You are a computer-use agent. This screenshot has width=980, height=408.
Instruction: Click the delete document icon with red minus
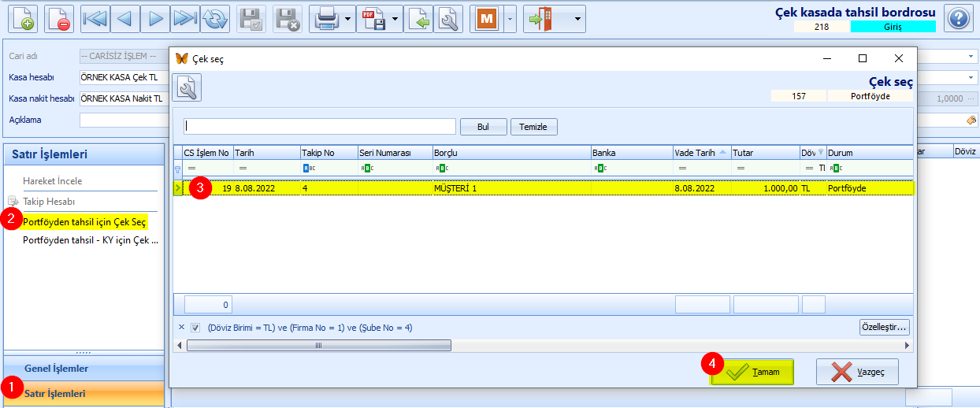(x=59, y=19)
